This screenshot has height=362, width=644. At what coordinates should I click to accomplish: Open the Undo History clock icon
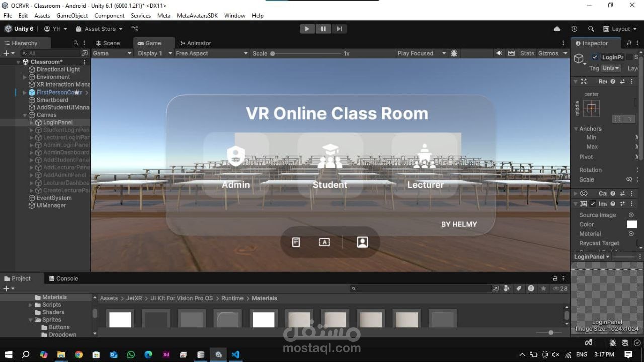click(574, 29)
